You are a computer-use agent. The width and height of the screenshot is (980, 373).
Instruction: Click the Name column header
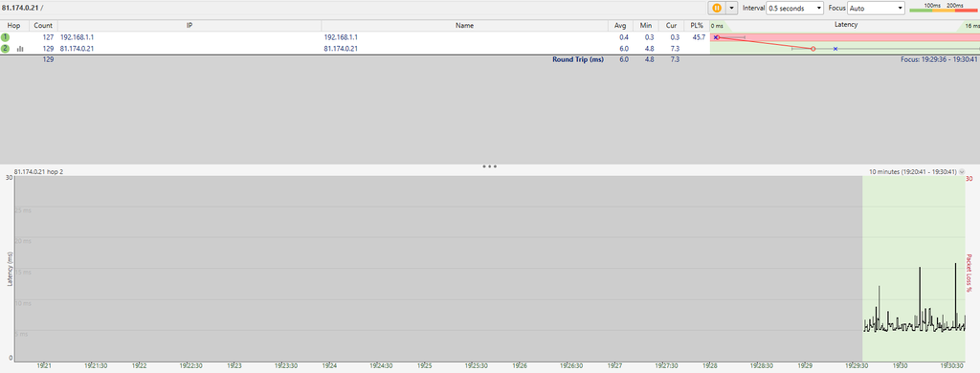click(x=464, y=26)
